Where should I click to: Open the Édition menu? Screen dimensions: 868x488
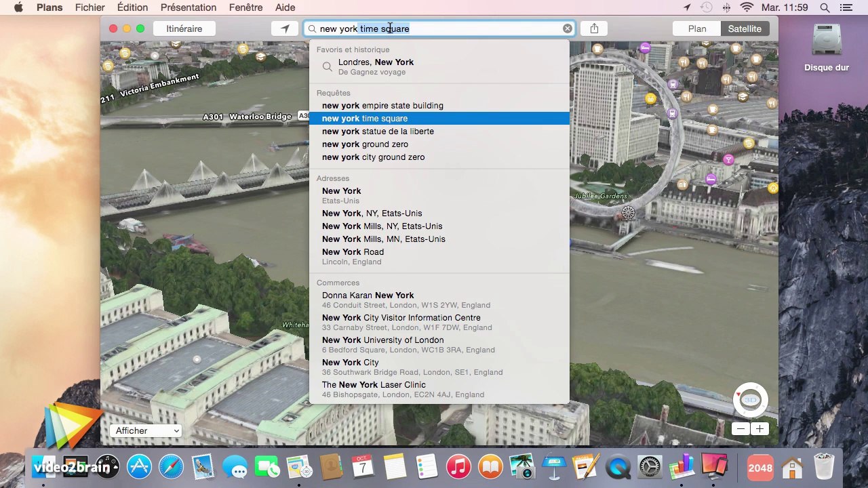pyautogui.click(x=132, y=7)
